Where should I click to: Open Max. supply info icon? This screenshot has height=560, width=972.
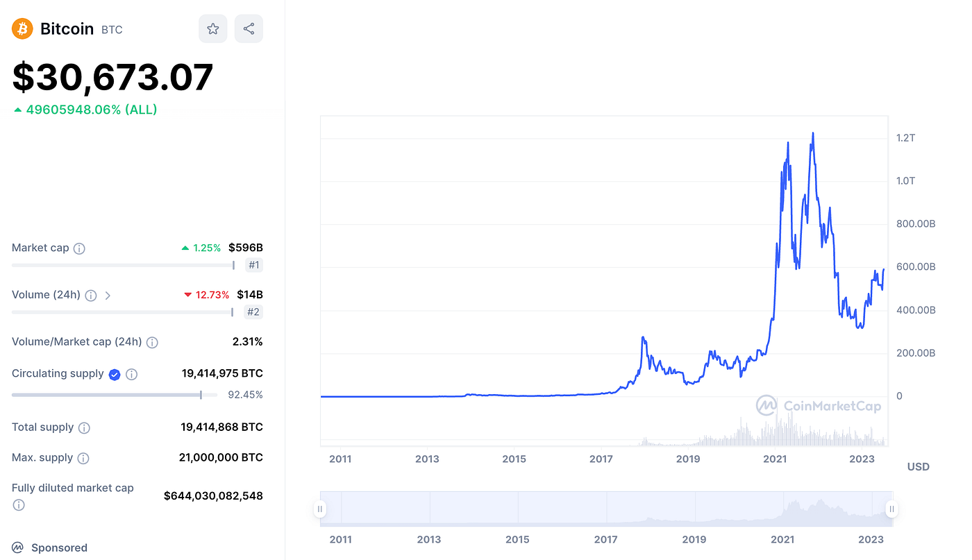(83, 459)
